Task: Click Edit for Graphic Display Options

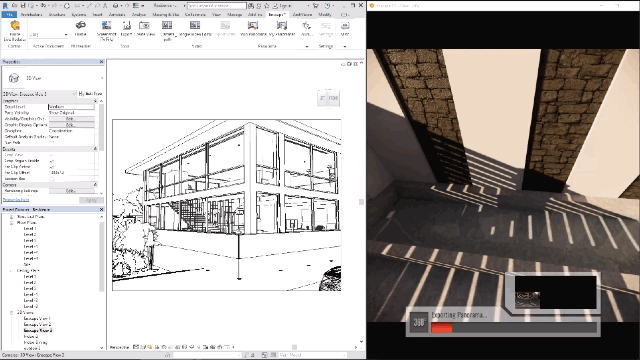Action: (x=71, y=125)
